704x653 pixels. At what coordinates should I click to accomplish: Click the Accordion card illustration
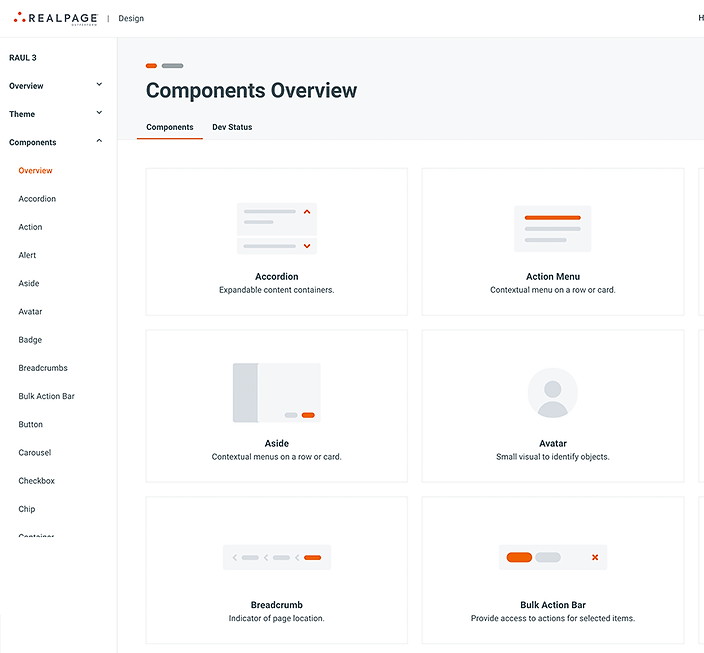click(x=277, y=229)
